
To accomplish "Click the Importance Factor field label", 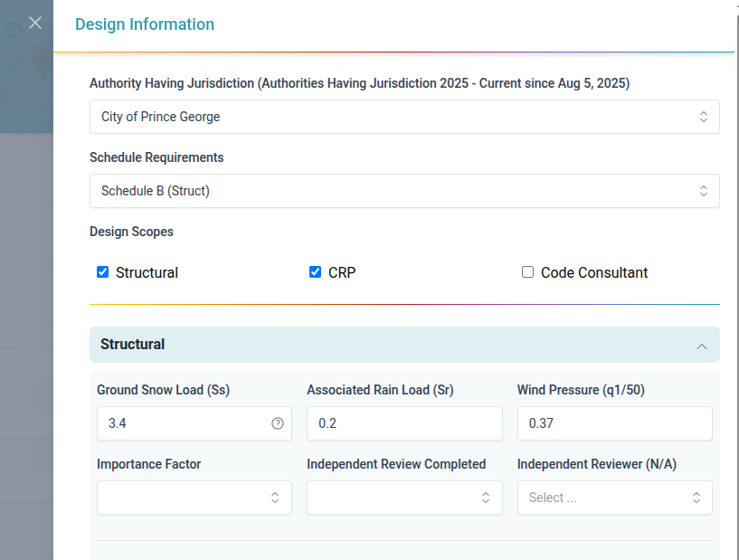I will (x=149, y=464).
